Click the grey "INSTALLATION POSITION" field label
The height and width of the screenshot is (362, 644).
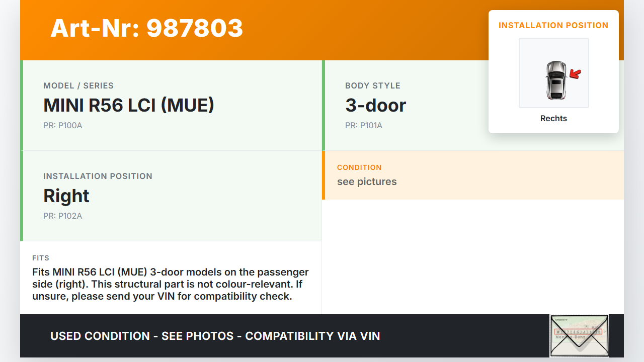coord(98,176)
